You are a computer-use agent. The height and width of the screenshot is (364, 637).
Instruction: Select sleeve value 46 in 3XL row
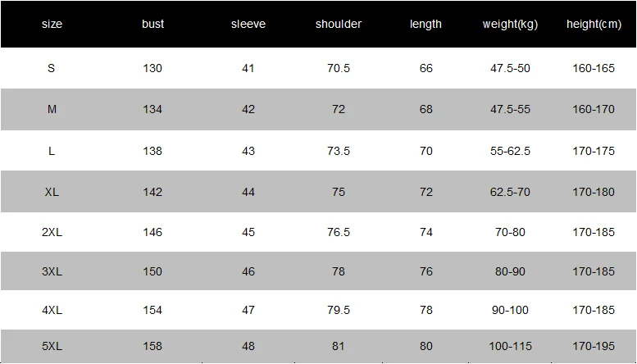click(248, 271)
